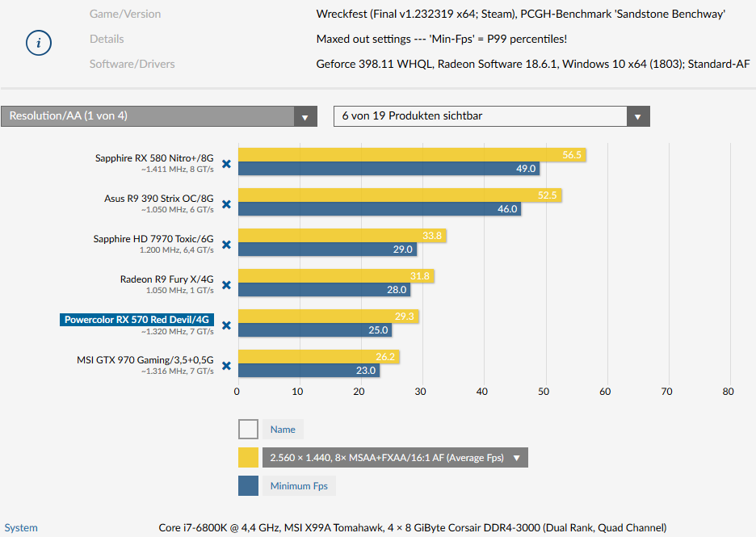756x537 pixels.
Task: Click the ~1.050 MHz, 6 GT/s subtitle
Action: click(178, 210)
